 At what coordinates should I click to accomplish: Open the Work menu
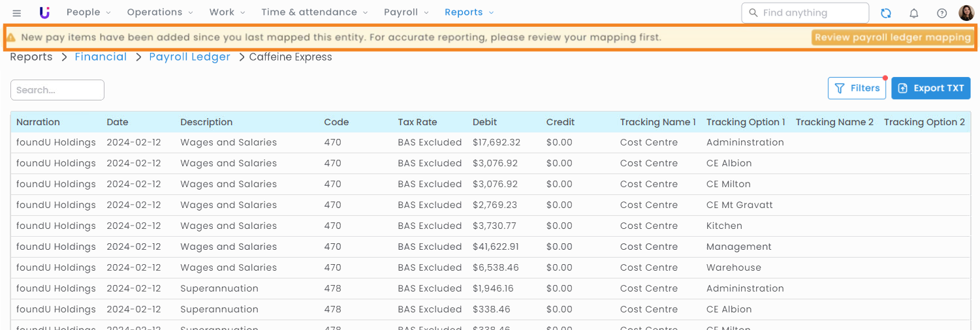pyautogui.click(x=227, y=12)
